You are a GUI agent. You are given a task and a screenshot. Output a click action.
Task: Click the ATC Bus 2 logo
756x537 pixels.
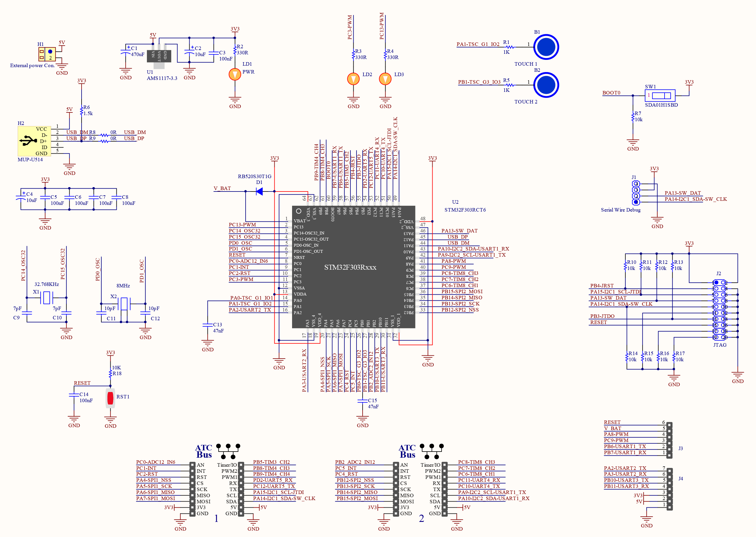(421, 451)
